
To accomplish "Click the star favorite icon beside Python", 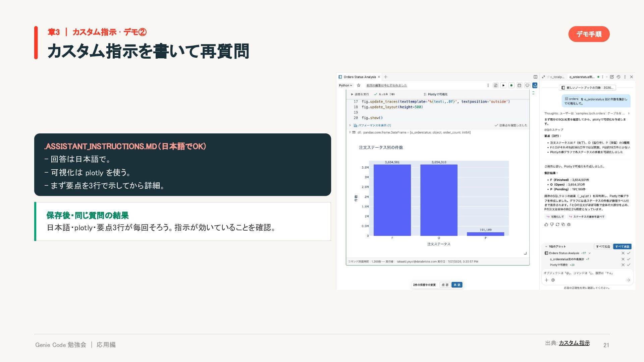I will (x=359, y=85).
